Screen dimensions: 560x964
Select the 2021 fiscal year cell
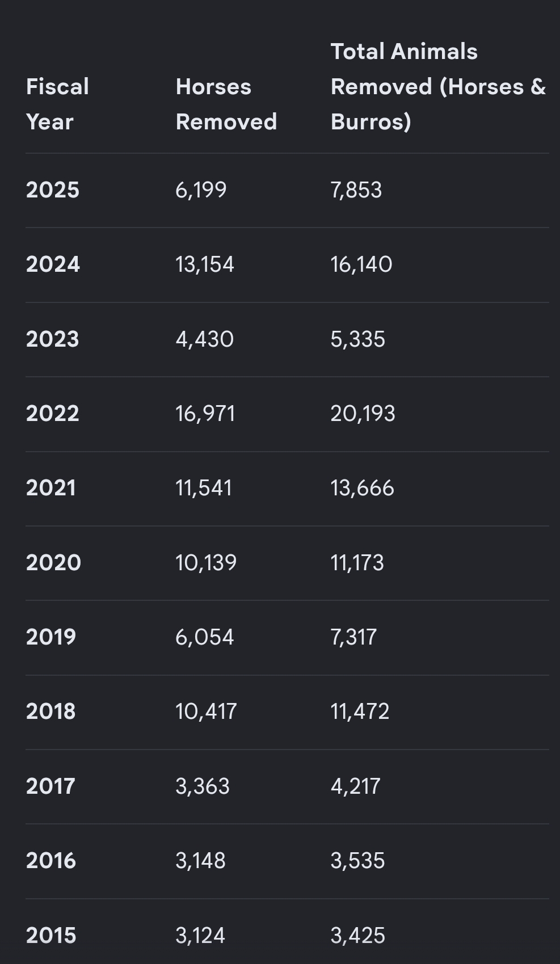click(51, 488)
